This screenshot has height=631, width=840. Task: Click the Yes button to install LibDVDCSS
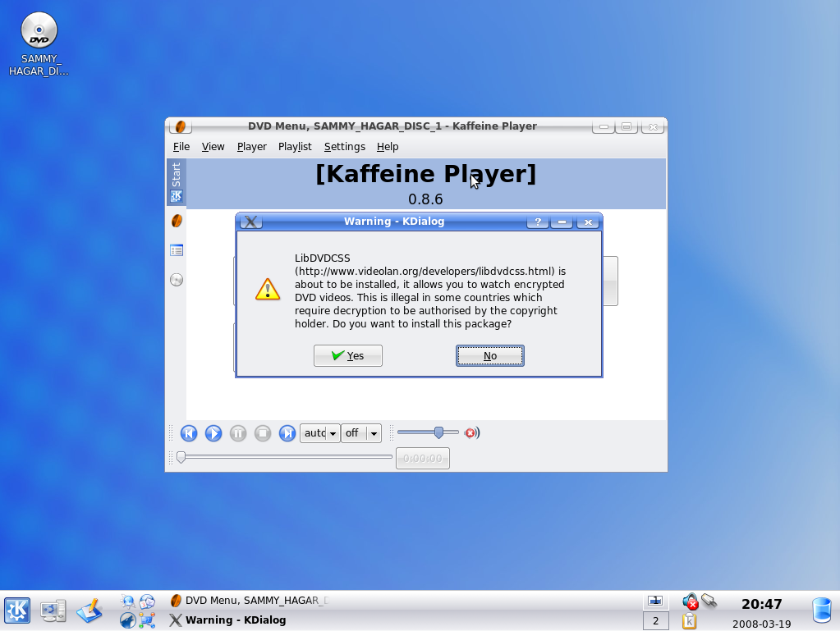pos(347,355)
